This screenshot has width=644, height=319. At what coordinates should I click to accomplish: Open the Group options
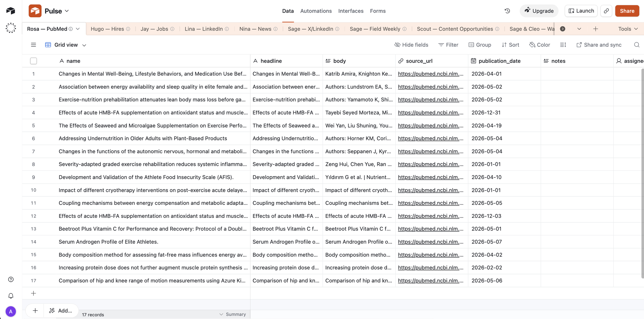tap(480, 45)
